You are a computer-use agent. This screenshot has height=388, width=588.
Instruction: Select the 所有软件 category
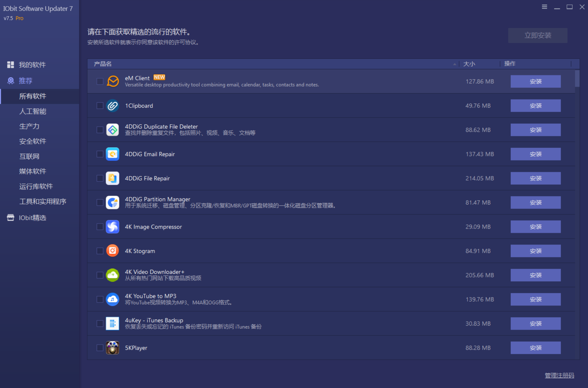40,96
